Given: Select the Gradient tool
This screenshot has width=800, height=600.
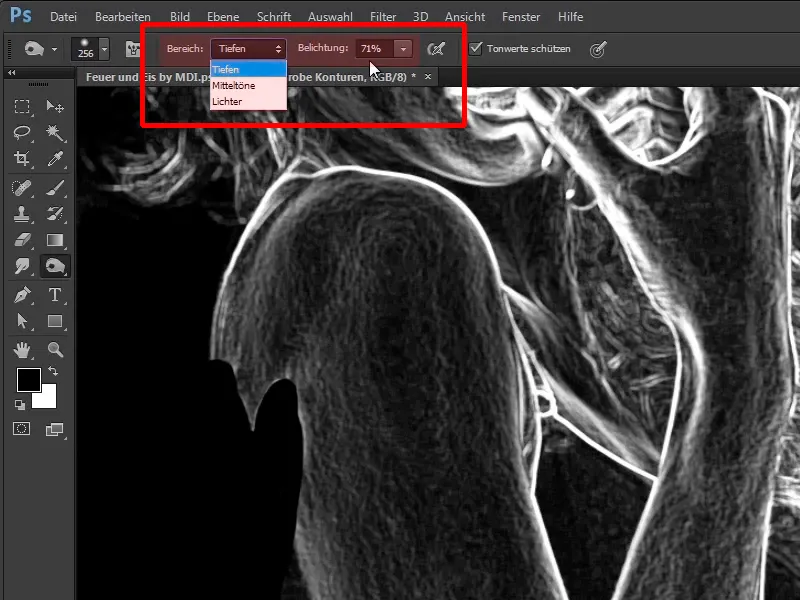Looking at the screenshot, I should point(55,240).
